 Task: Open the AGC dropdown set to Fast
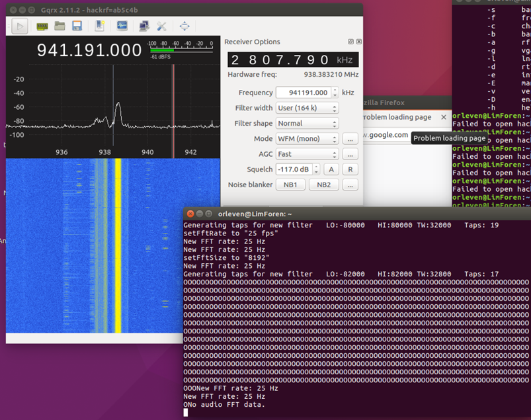pyautogui.click(x=306, y=154)
